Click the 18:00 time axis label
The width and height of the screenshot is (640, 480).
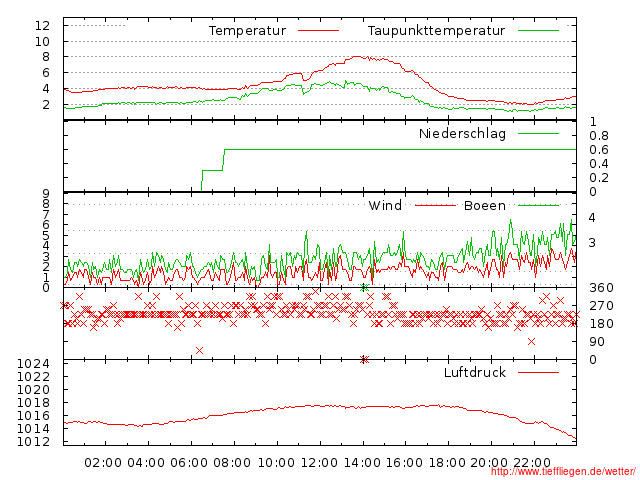(x=447, y=463)
